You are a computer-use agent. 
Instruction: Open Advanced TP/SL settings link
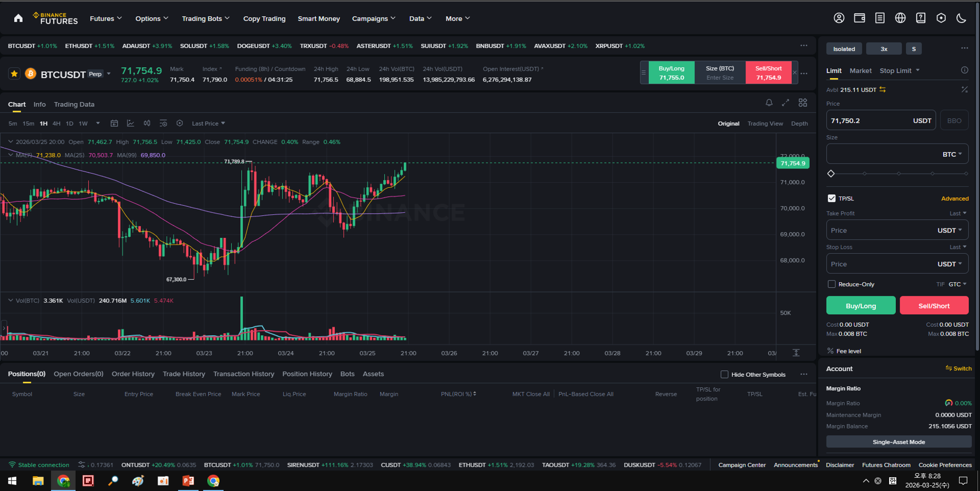pos(955,198)
